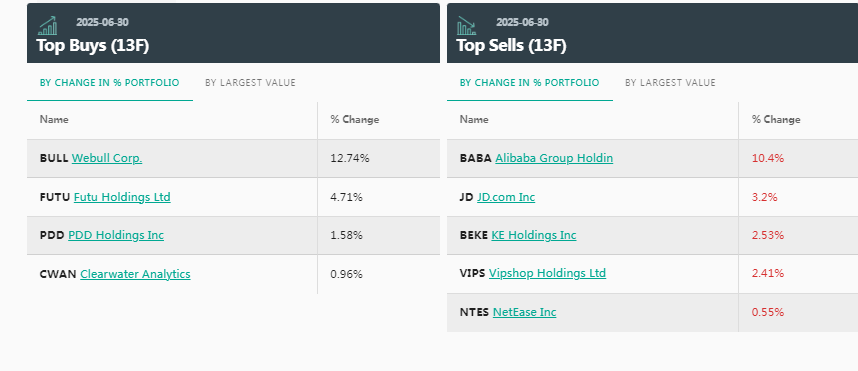858x371 pixels.
Task: Open the PDD Holdings Inc link
Action: pyautogui.click(x=116, y=235)
